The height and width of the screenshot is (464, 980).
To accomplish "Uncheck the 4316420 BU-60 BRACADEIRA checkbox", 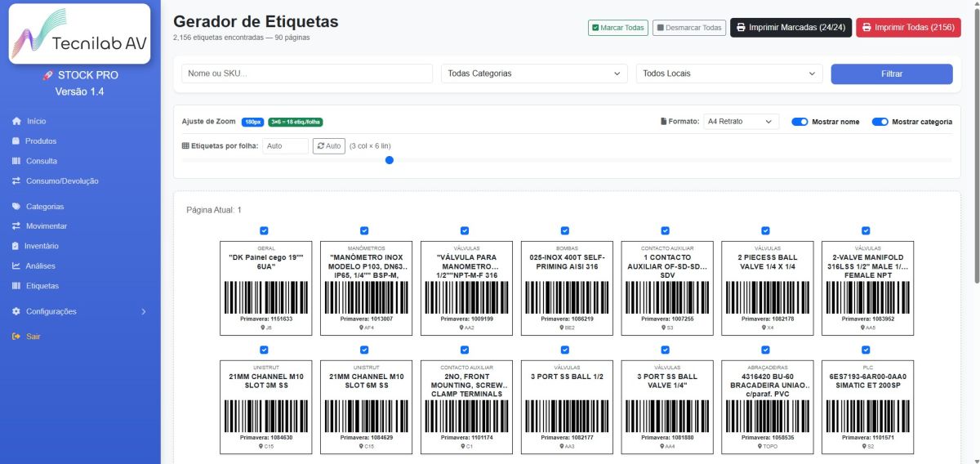I will [x=765, y=350].
